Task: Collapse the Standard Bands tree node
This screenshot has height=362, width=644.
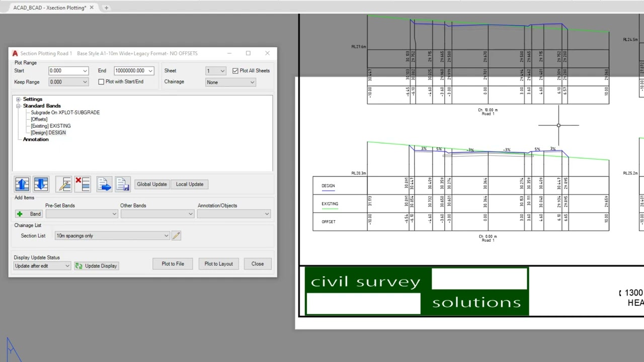Action: coord(19,106)
